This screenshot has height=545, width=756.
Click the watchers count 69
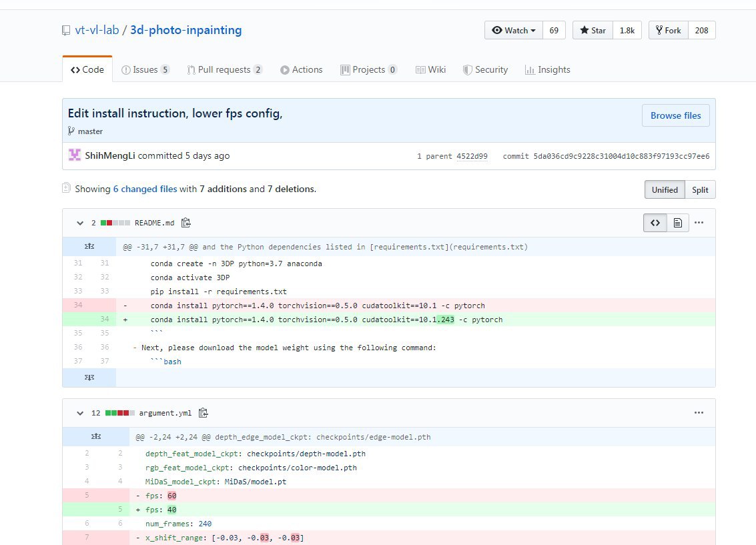554,31
